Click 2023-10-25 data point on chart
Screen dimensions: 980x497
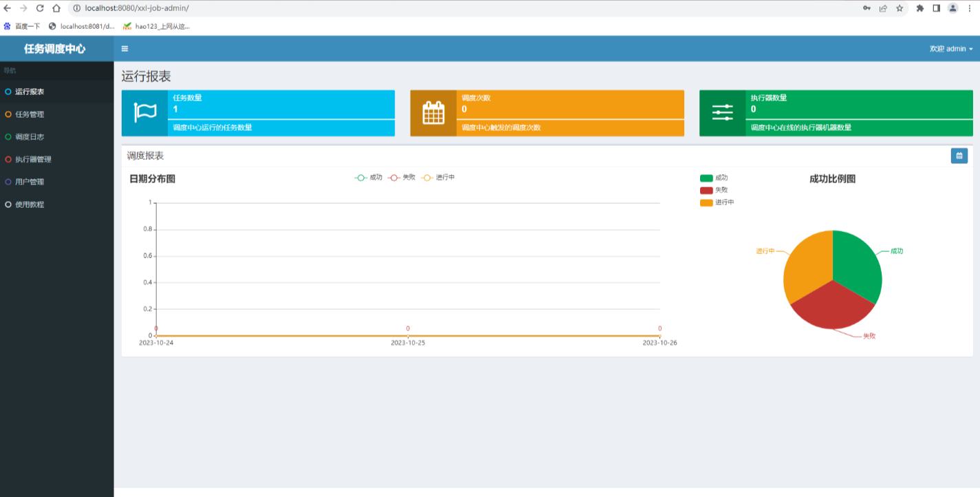(408, 336)
